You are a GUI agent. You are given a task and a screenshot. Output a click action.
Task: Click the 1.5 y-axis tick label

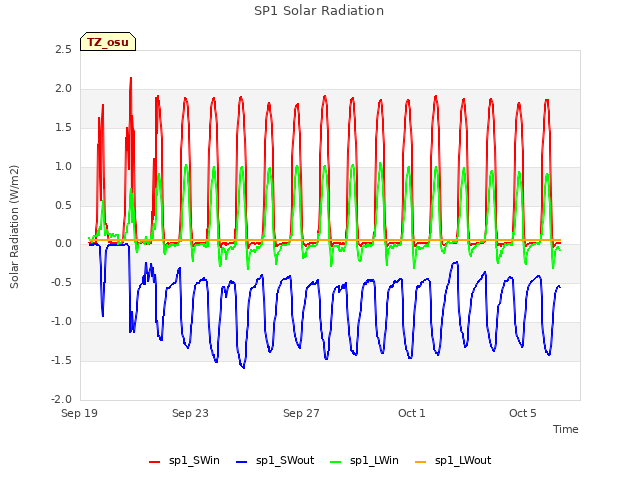63,127
